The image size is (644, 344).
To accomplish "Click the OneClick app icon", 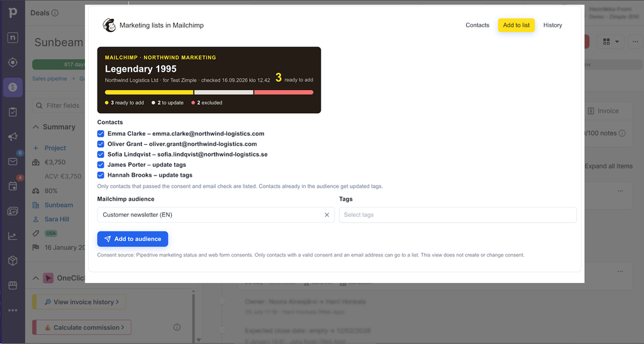I will click(x=48, y=278).
